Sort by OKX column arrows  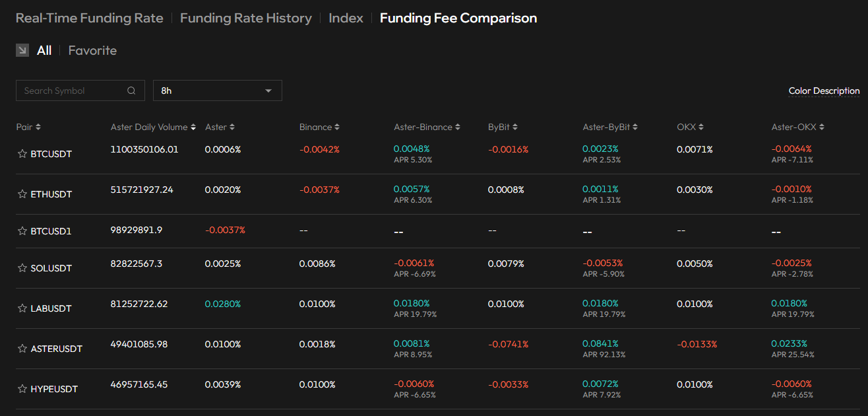coord(701,127)
